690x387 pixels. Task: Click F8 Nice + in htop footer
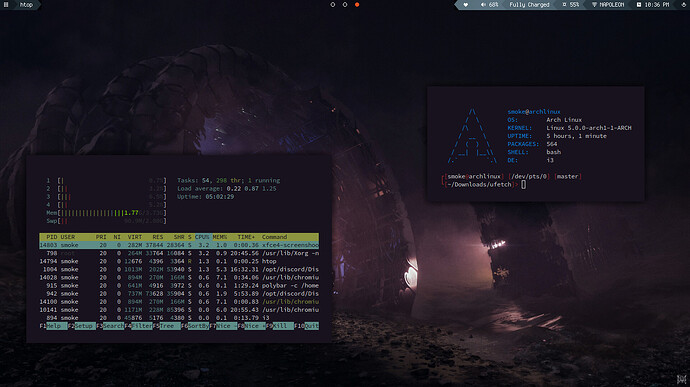pyautogui.click(x=251, y=326)
